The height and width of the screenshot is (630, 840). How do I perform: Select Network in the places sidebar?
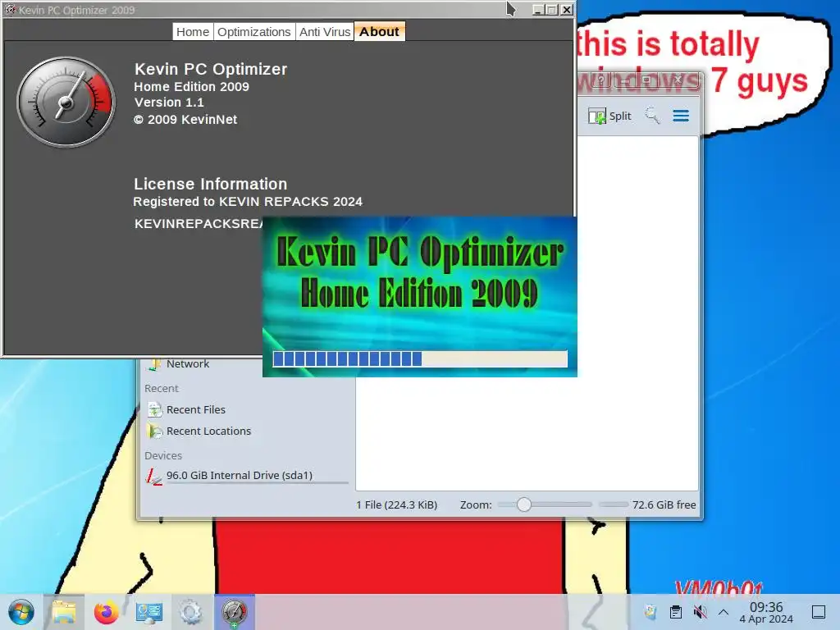coord(188,363)
